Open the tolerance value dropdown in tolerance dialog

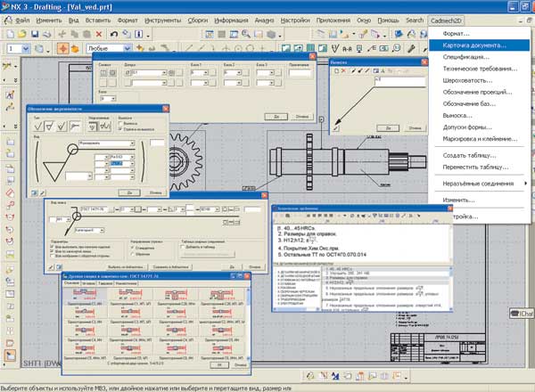(164, 72)
